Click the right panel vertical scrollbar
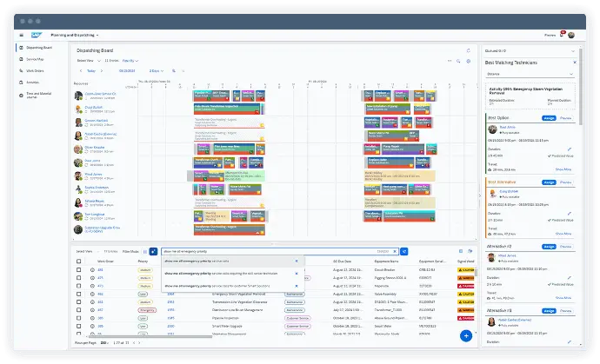Viewport: 600px width, 364px height. pos(581,87)
